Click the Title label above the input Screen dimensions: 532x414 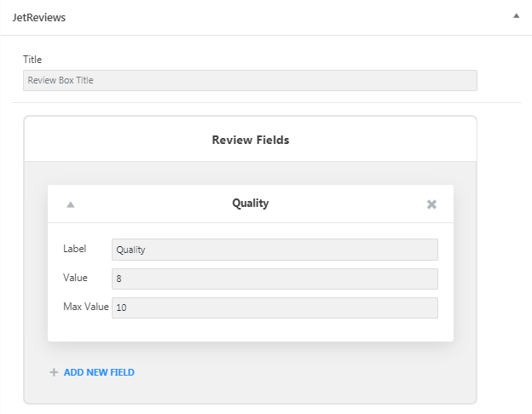pos(32,60)
